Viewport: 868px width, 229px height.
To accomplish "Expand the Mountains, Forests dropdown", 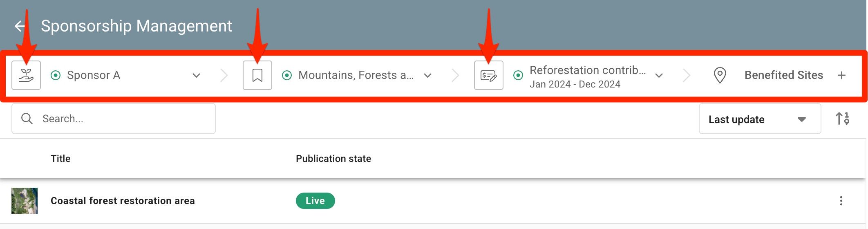I will (427, 75).
